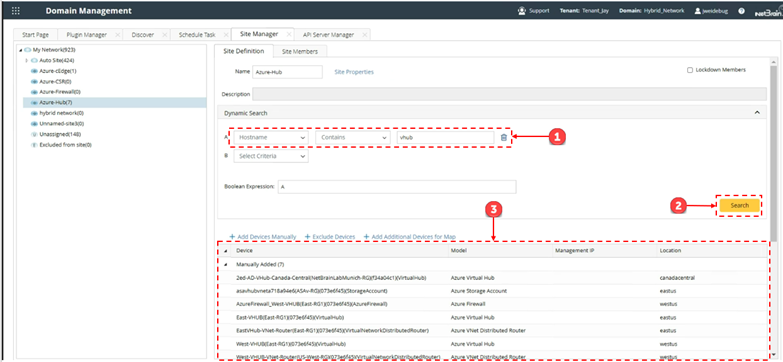This screenshot has height=362, width=783.
Task: Click plus icon for Add Devices Manually
Action: [231, 237]
